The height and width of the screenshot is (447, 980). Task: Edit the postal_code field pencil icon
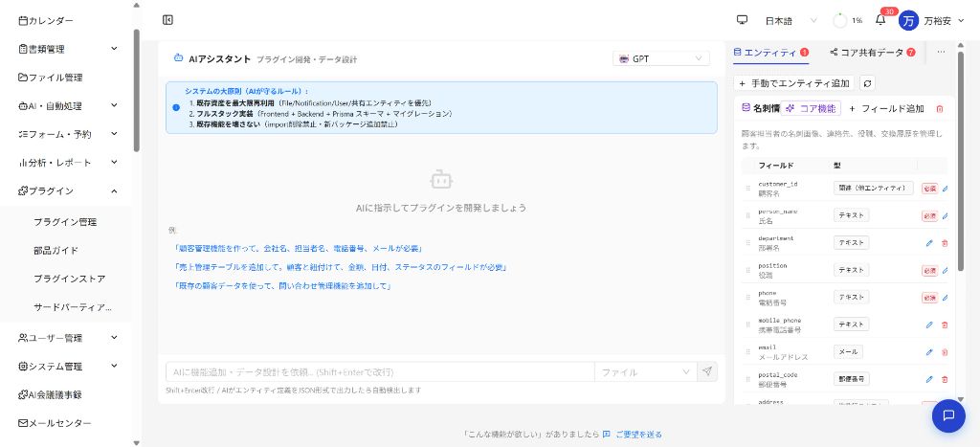click(x=929, y=379)
